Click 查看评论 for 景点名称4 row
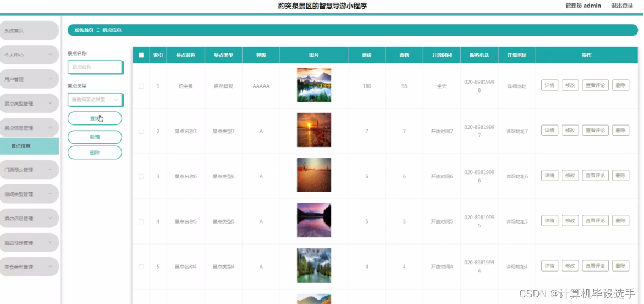 [596, 266]
